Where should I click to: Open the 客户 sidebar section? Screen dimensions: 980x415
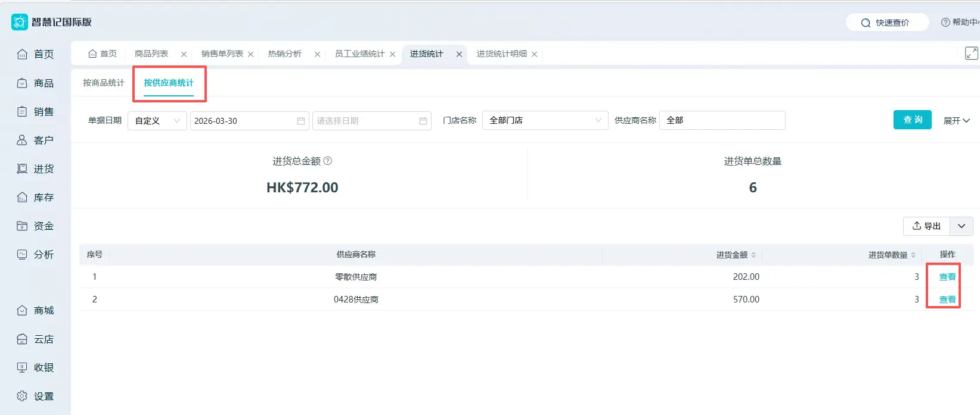coord(35,140)
